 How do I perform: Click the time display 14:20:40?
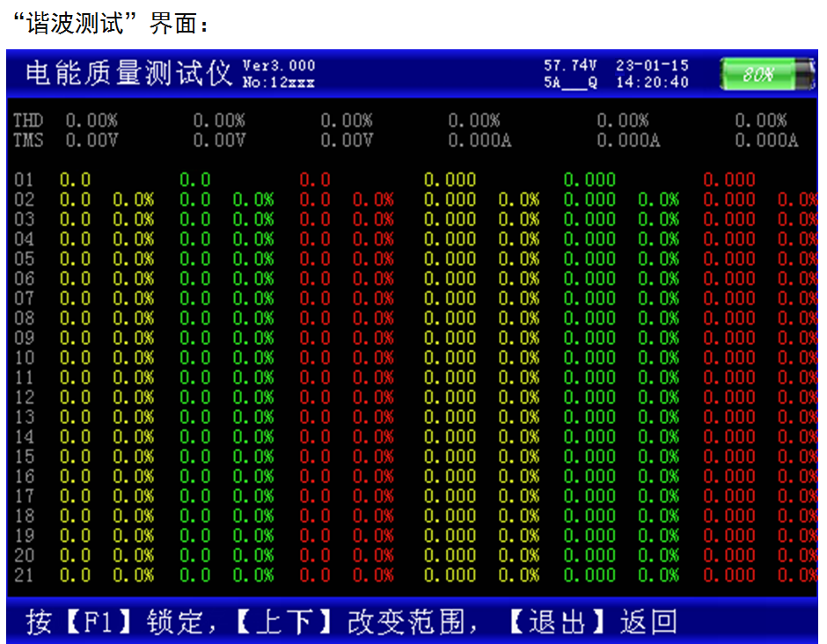click(x=652, y=83)
